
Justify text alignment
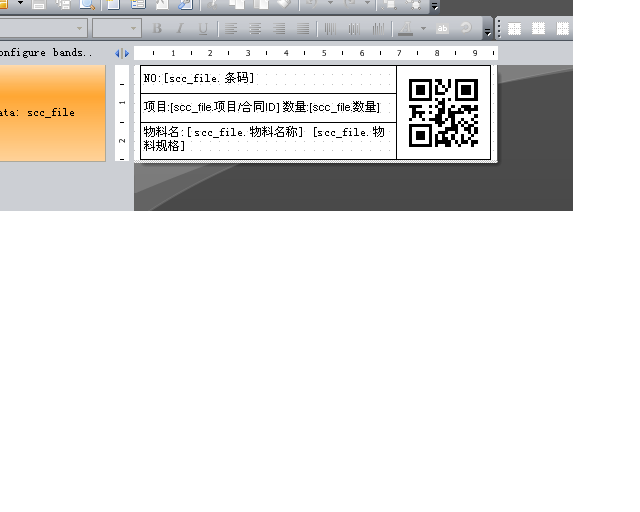pos(303,29)
